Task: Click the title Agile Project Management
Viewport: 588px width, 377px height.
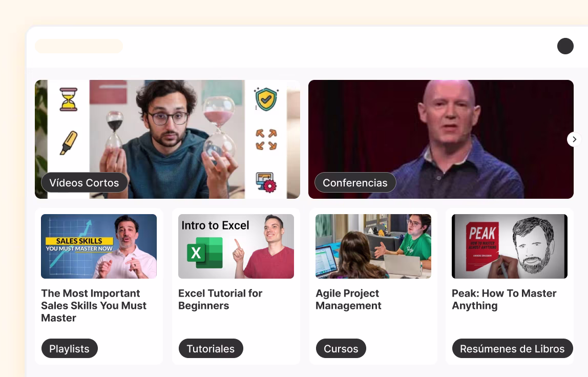Action: click(x=348, y=299)
